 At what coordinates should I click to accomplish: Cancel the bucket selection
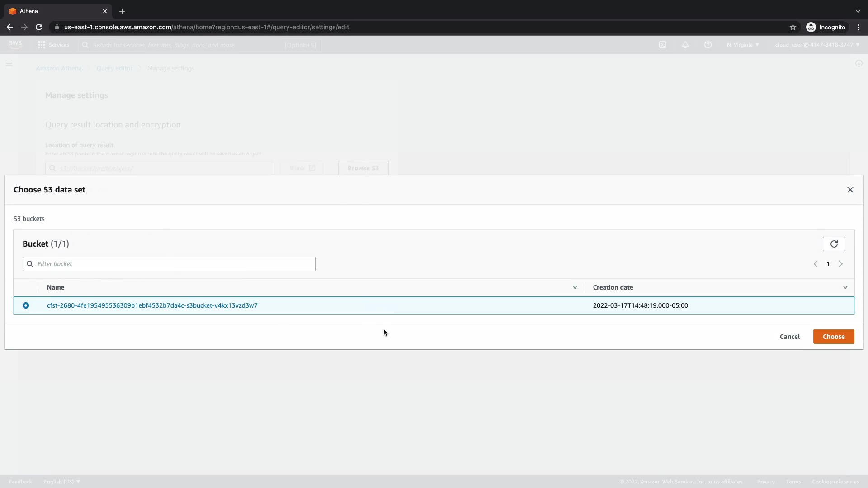(789, 337)
